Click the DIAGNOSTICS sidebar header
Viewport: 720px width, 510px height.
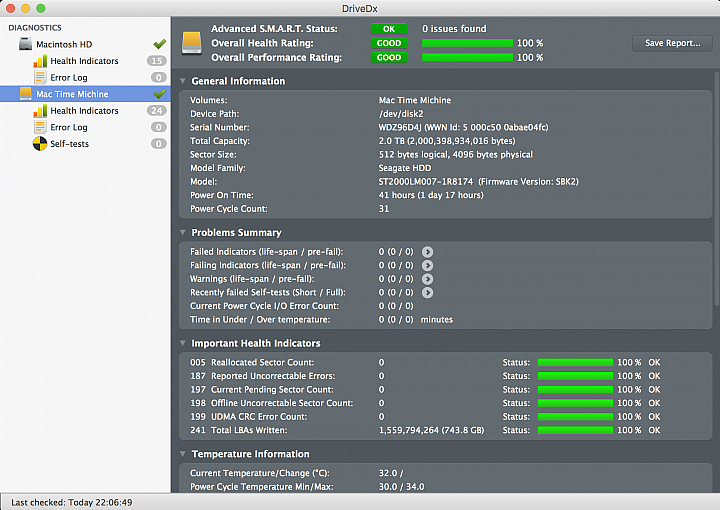point(35,28)
